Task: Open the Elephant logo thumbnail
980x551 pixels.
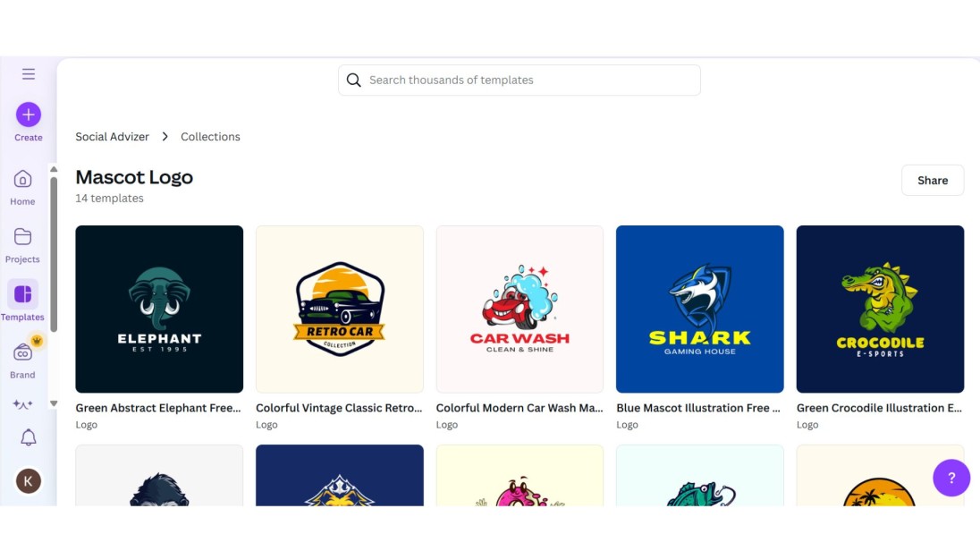Action: [159, 309]
